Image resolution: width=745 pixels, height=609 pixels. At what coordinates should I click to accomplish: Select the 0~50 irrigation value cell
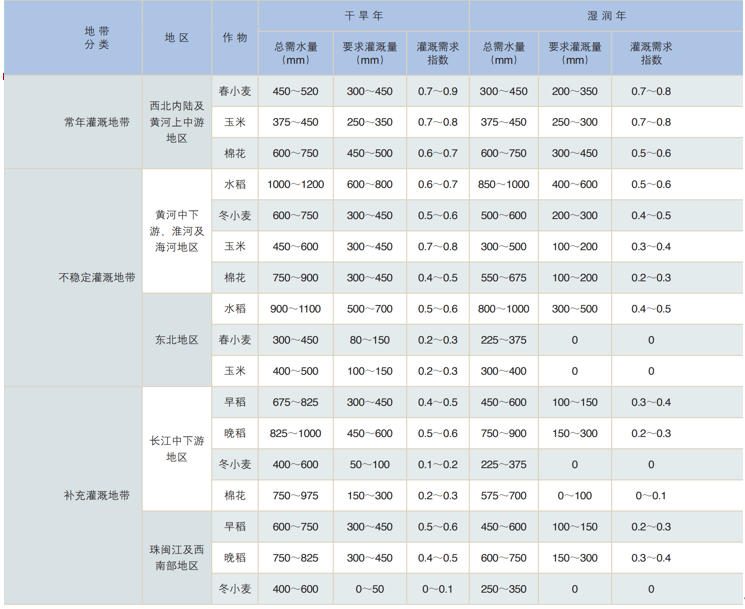(368, 589)
